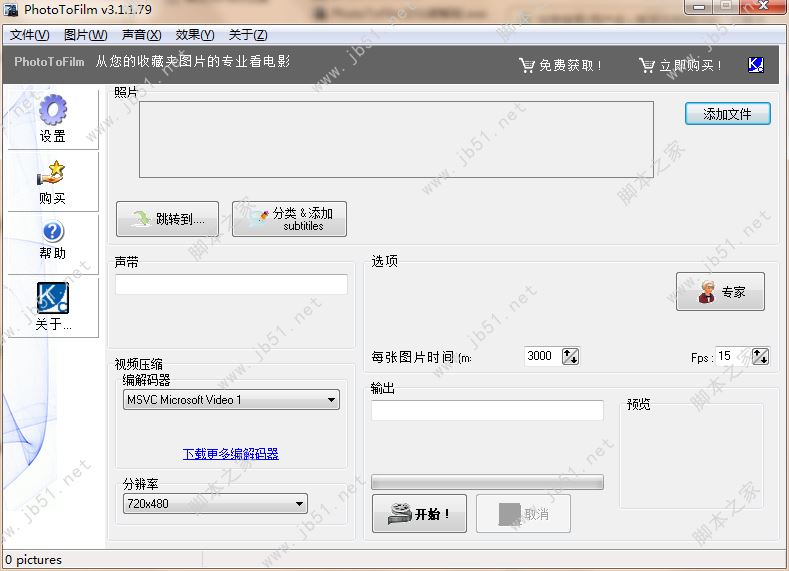Click the 跳转到.... button

(168, 219)
